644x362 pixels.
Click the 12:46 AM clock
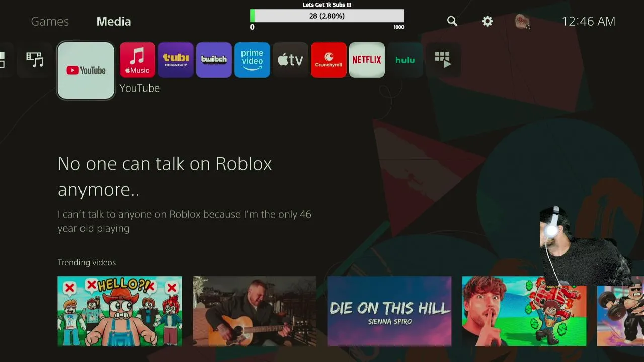pos(588,21)
